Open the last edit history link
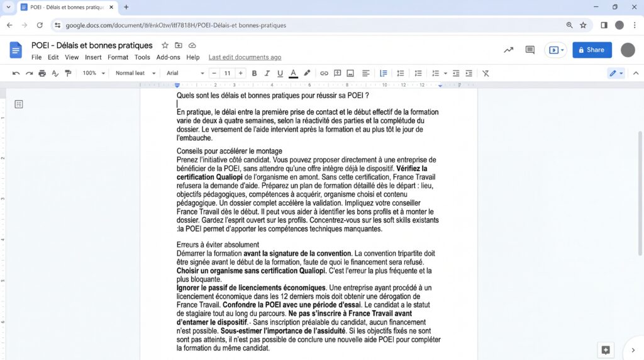Screen dimensions: 644x360 pos(245,57)
